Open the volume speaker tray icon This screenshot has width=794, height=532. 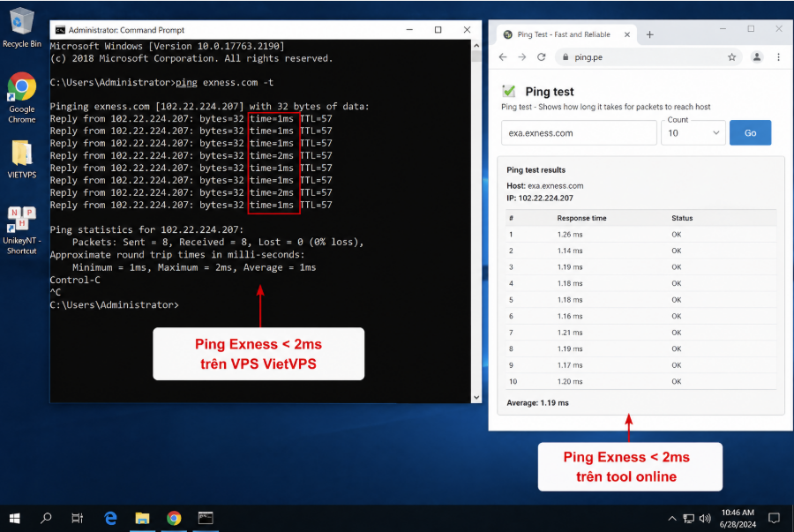coord(704,519)
